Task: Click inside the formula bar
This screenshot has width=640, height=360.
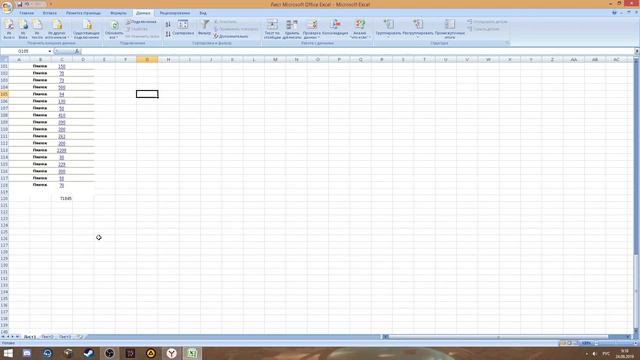Action: (x=357, y=51)
